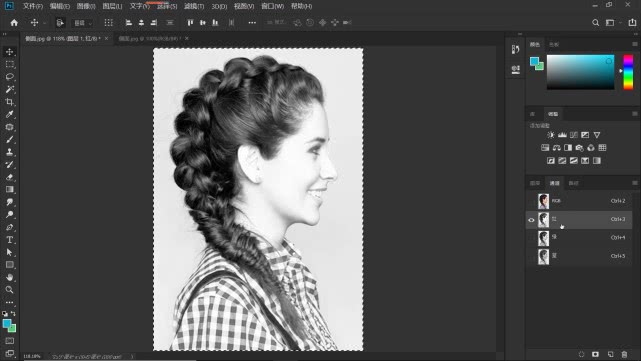Add a Brightness/Contrast adjustment

click(551, 135)
